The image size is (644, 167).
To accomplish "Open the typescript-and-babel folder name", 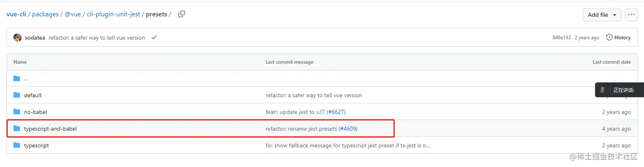I will pyautogui.click(x=50, y=129).
